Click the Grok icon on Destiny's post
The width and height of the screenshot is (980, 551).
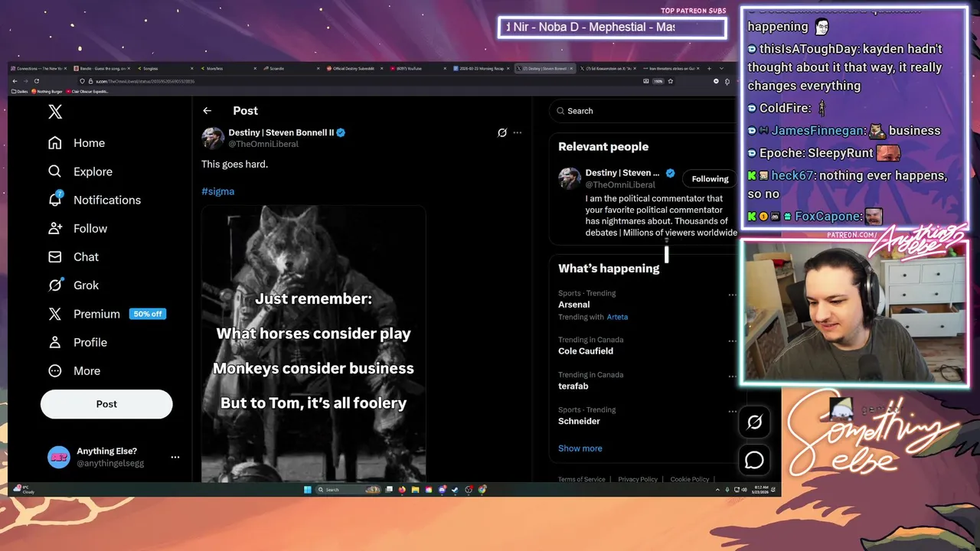(x=502, y=132)
